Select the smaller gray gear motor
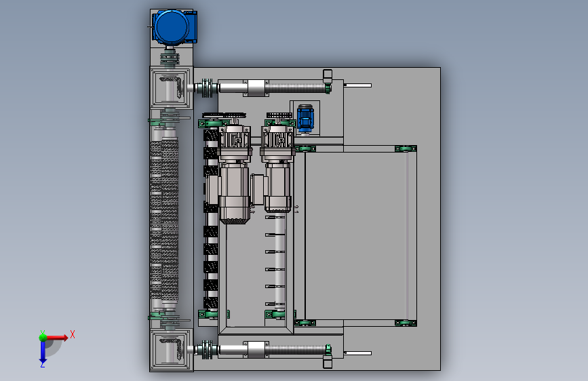This screenshot has width=588, height=381. tap(277, 169)
